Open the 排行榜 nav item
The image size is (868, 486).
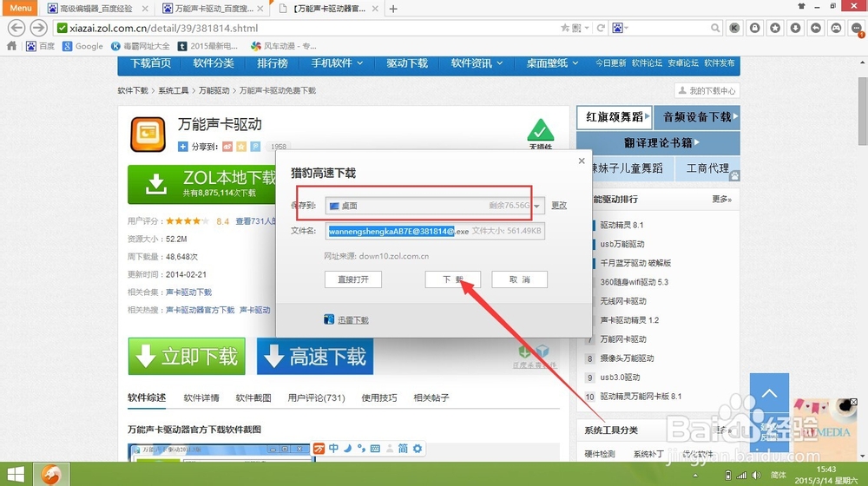273,63
